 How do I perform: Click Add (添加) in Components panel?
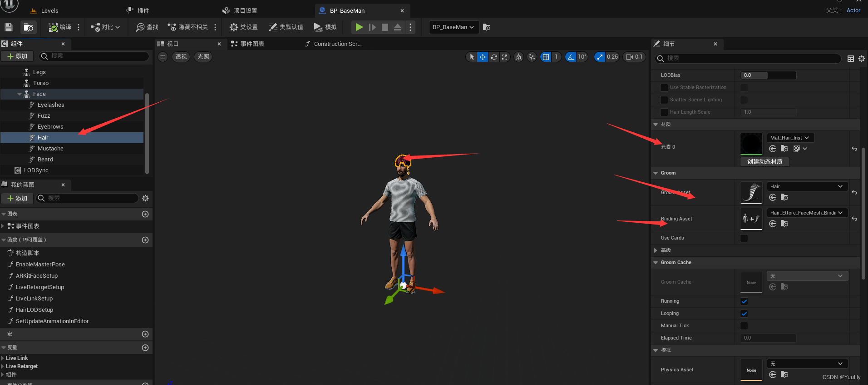point(17,56)
